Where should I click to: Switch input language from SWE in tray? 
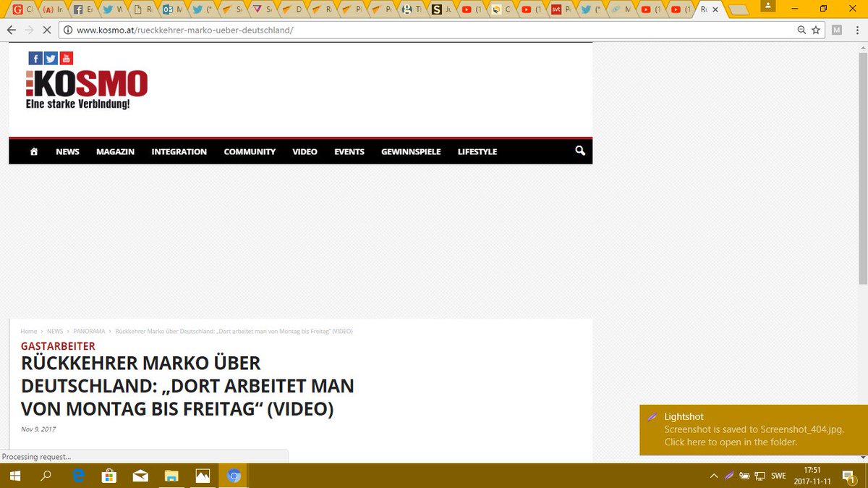click(778, 476)
